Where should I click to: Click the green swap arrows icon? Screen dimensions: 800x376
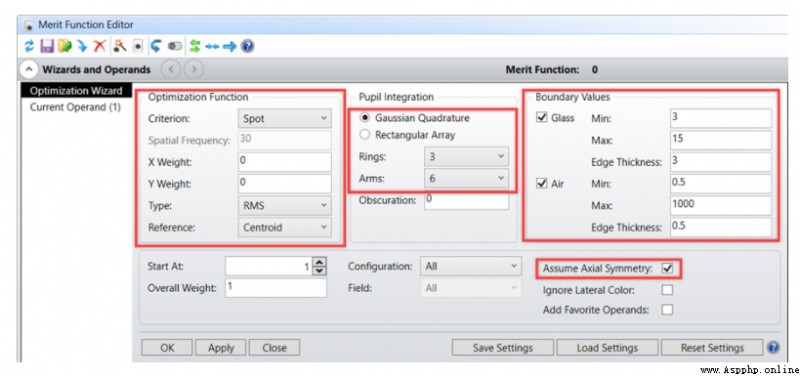(194, 47)
